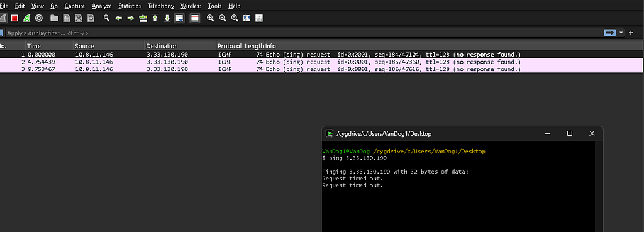Viewport: 644px width, 232px height.
Task: Open the Telephony menu
Action: pyautogui.click(x=161, y=6)
